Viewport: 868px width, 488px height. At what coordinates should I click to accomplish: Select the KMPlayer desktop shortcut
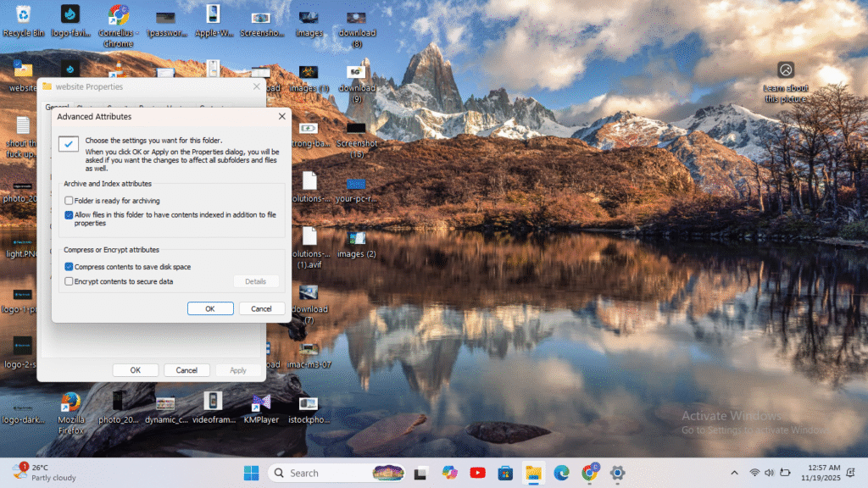pos(261,402)
